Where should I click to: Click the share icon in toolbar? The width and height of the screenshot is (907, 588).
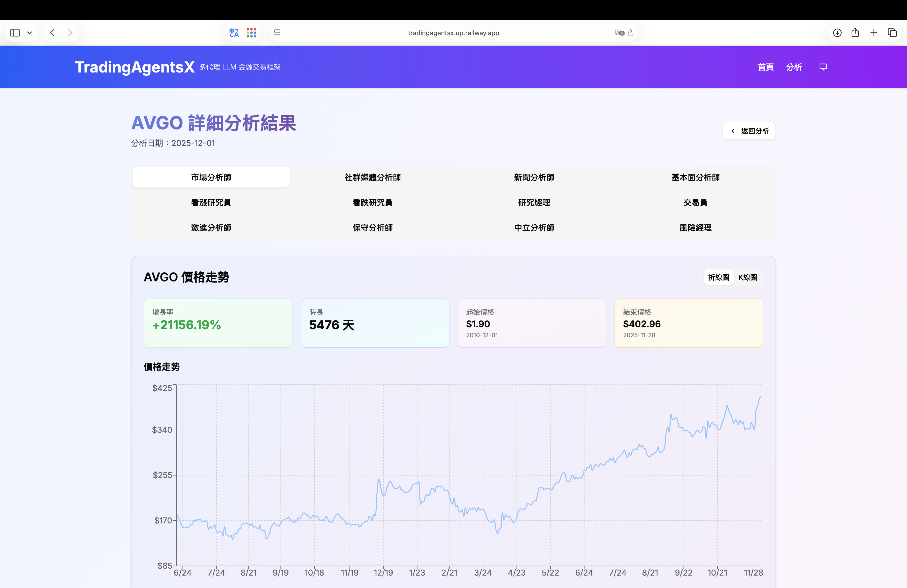click(x=855, y=33)
